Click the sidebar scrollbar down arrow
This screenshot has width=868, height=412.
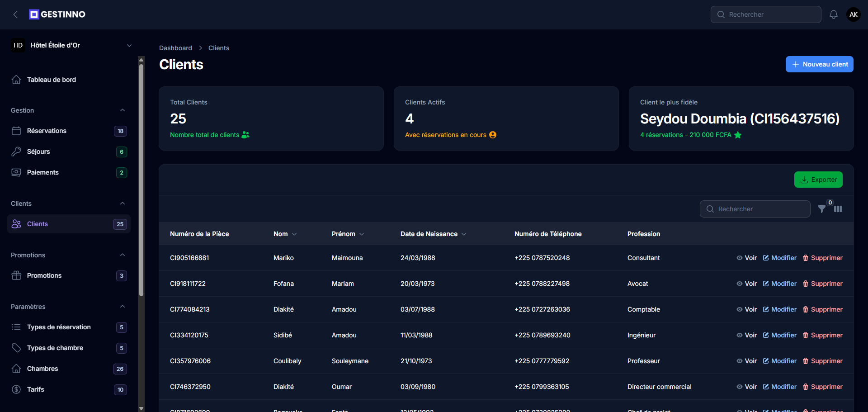[x=141, y=408]
